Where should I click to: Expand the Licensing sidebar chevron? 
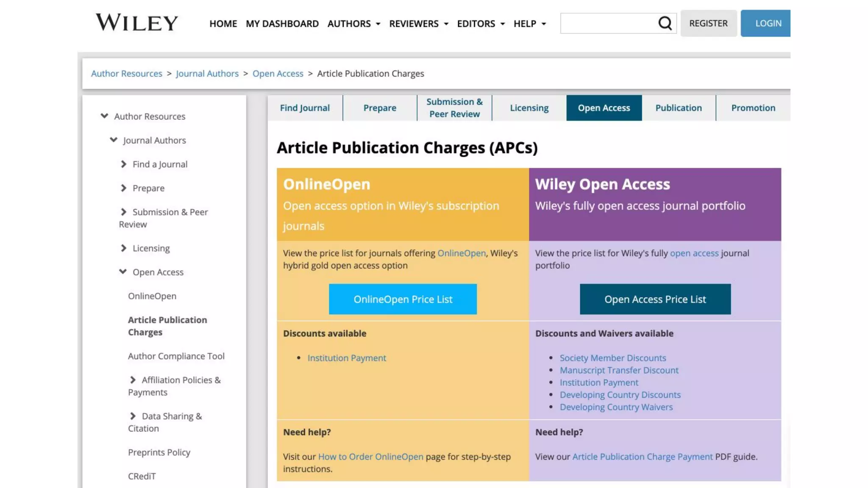[x=123, y=248]
